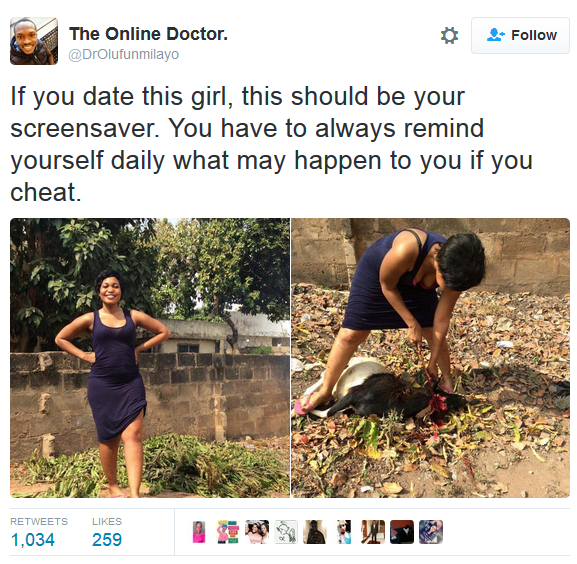The width and height of the screenshot is (577, 564).
Task: View the 259 likes count
Action: pyautogui.click(x=107, y=540)
